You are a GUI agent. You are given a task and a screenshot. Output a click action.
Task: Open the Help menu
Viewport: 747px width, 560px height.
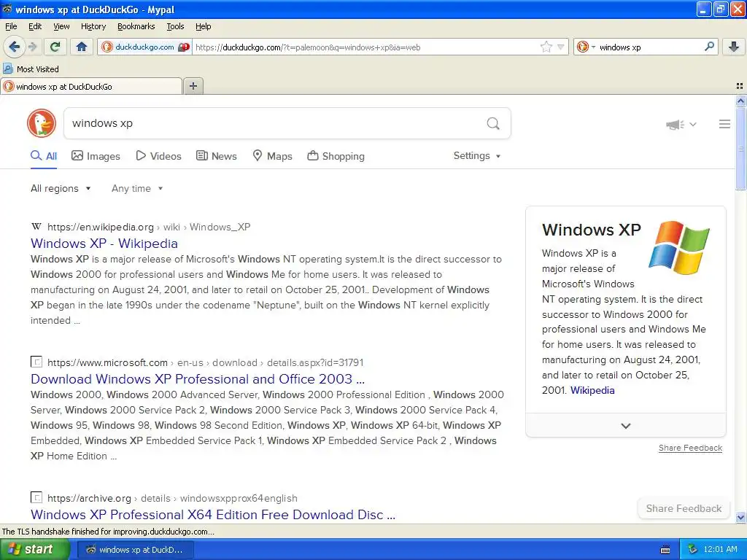(204, 27)
